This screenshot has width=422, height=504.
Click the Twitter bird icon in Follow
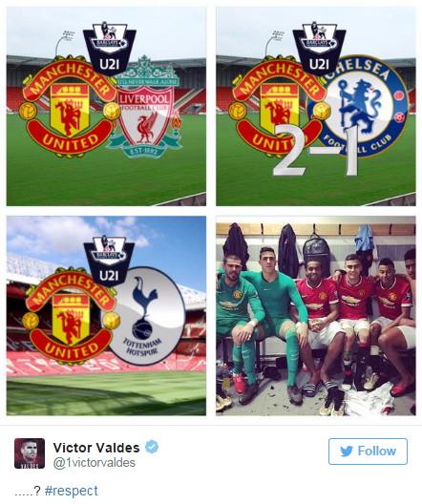[347, 451]
